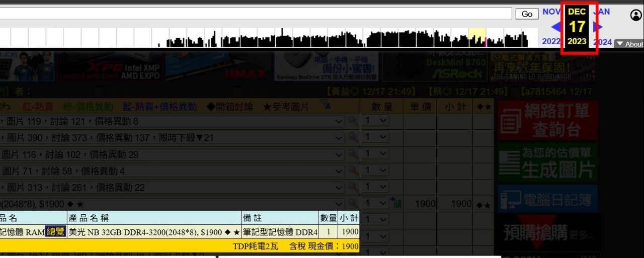Go to previous capture with left blue arrow
Screen dimensions: 644x258
pyautogui.click(x=556, y=27)
